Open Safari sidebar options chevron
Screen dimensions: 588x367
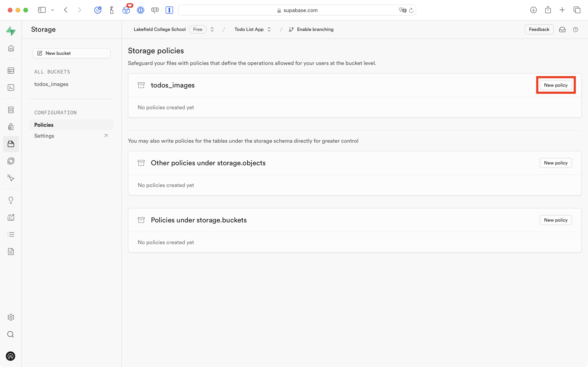coord(52,10)
